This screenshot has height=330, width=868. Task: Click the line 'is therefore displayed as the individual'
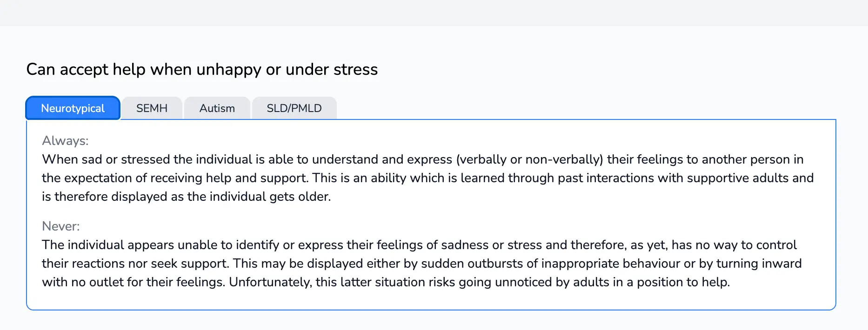186,197
